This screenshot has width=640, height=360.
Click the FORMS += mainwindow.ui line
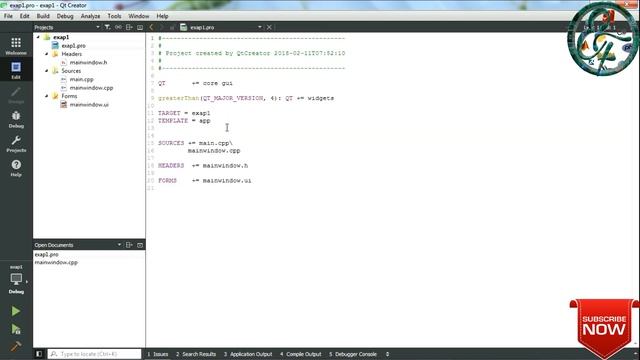[x=204, y=180]
